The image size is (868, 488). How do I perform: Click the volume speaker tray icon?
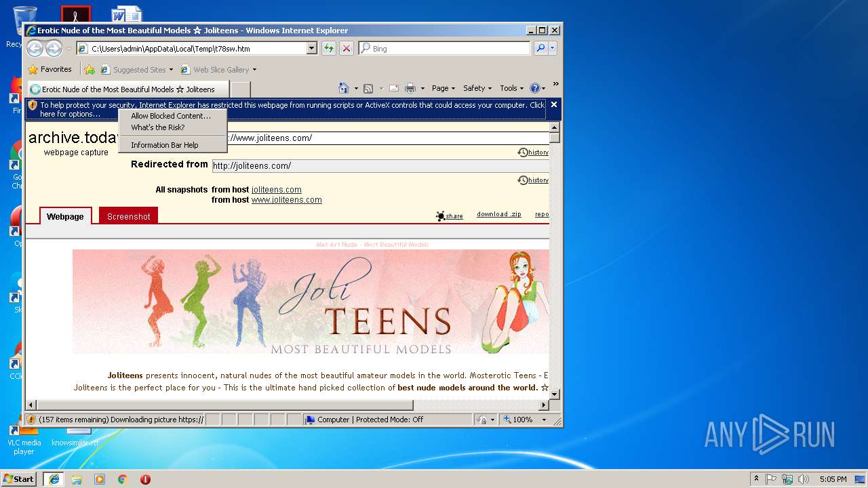point(804,479)
